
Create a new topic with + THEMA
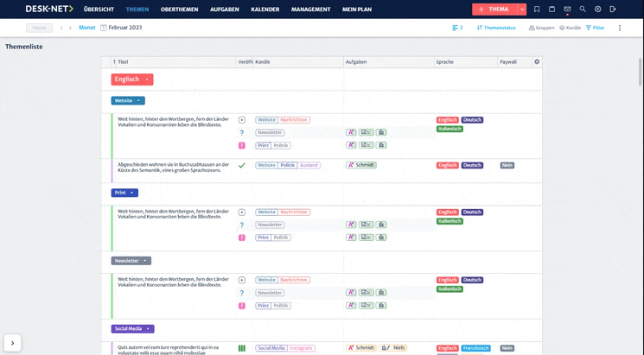[x=494, y=9]
